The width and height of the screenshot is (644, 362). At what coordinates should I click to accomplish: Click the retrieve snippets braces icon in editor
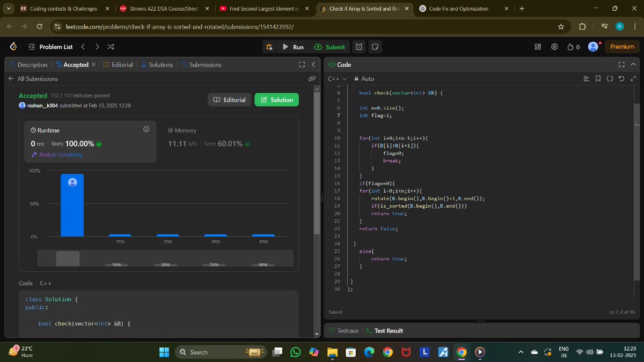click(x=610, y=78)
